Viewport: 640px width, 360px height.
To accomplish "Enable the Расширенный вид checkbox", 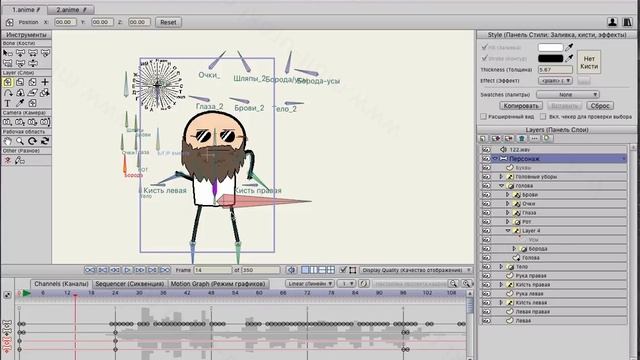I will coord(483,117).
